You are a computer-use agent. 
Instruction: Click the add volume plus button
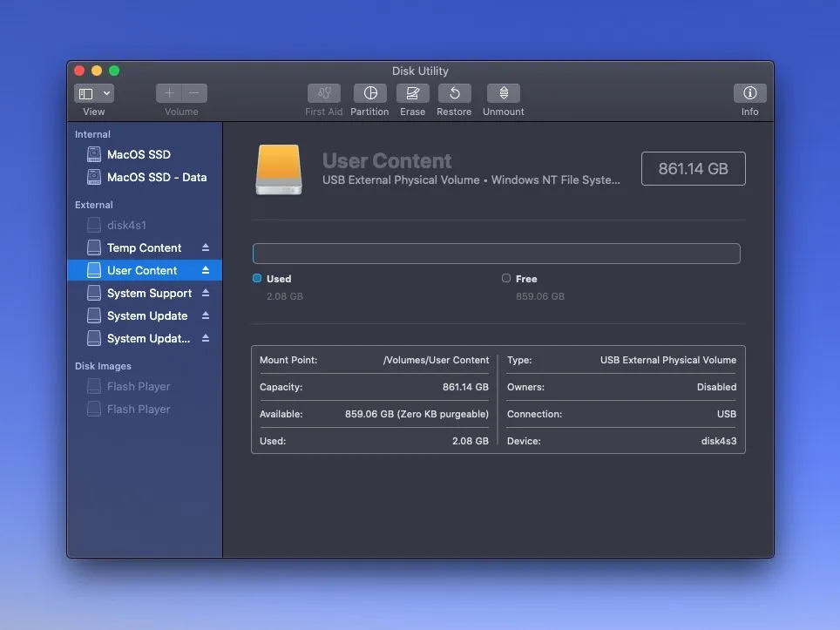(x=169, y=93)
